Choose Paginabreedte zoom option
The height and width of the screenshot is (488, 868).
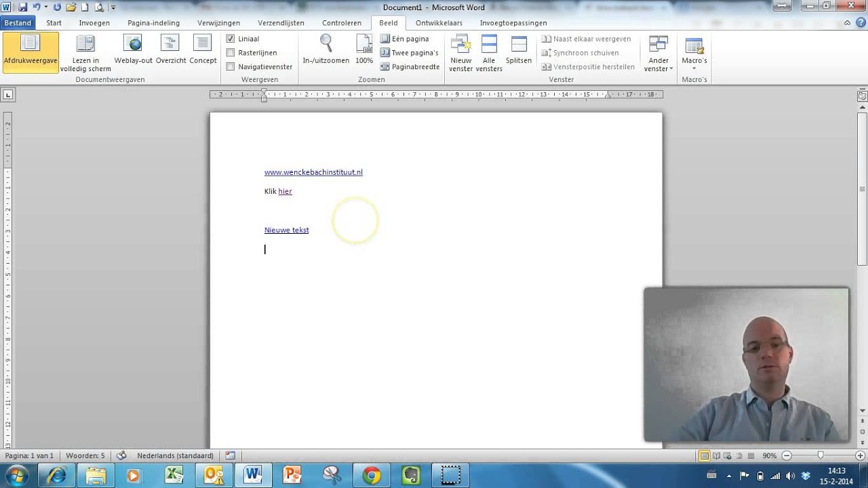click(410, 66)
